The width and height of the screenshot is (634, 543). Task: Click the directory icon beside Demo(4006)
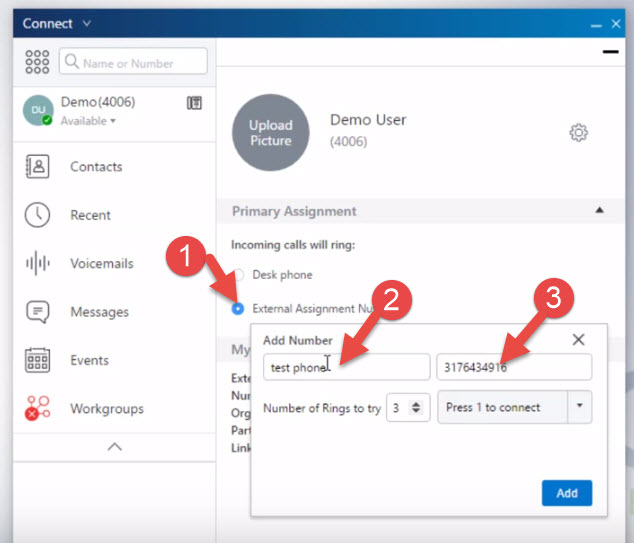[x=194, y=103]
